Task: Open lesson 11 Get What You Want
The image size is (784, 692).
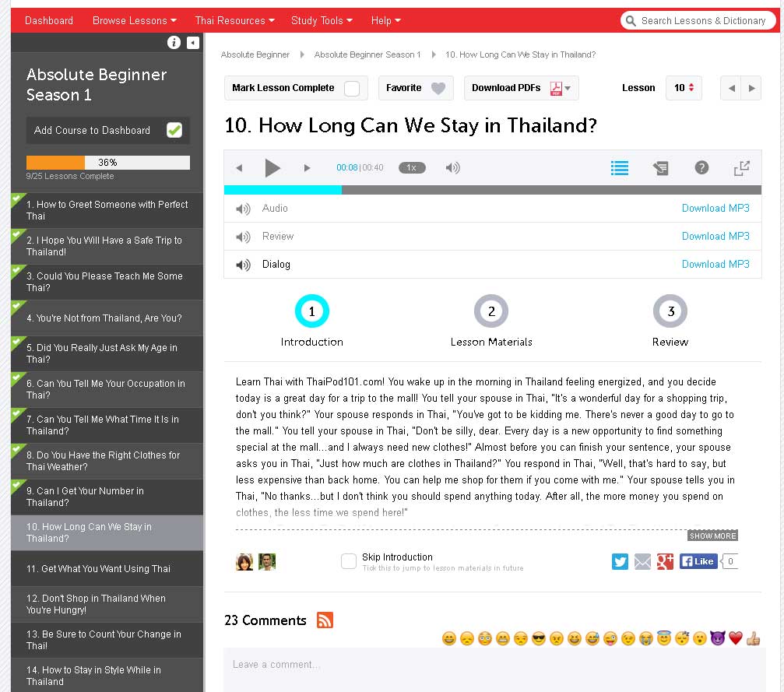Action: pos(107,569)
